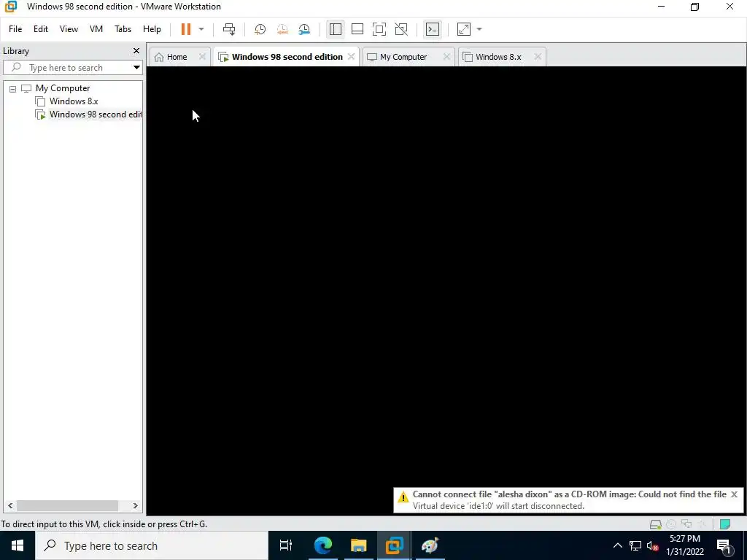Enter full screen mode

pos(379,29)
